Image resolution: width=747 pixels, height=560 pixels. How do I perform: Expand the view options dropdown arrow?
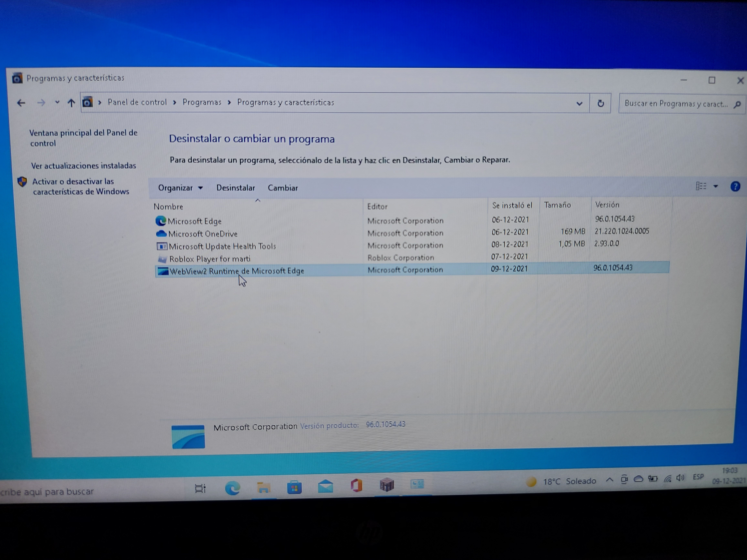pyautogui.click(x=715, y=186)
